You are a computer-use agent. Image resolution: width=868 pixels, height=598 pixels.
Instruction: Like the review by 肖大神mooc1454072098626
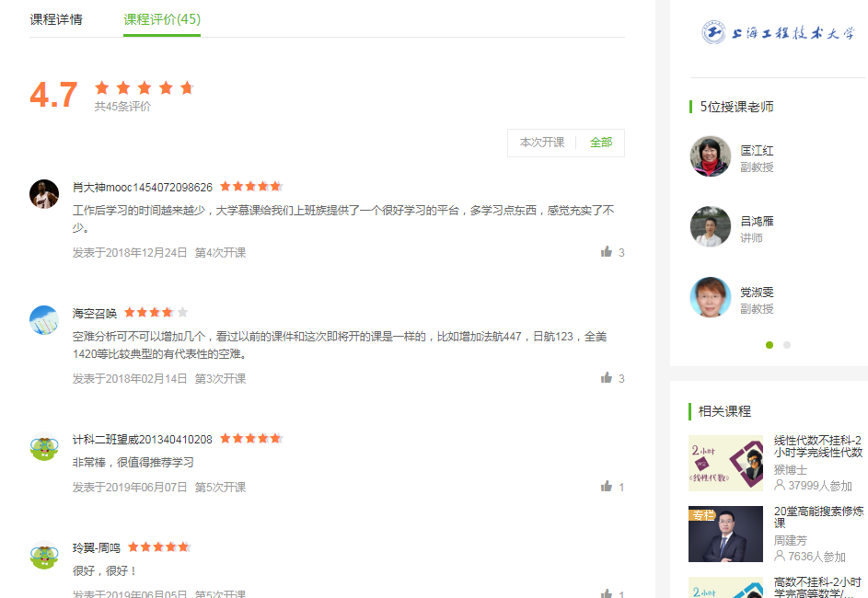pos(607,252)
